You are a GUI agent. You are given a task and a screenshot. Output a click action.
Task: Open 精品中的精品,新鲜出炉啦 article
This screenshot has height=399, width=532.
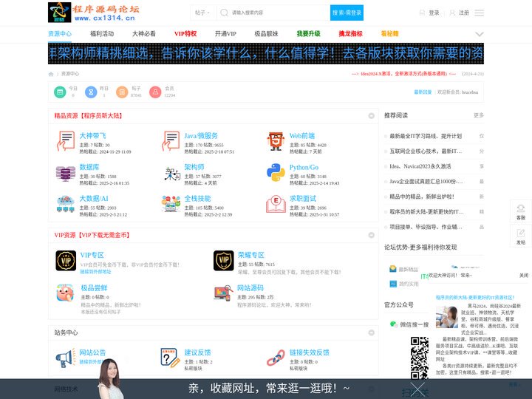422,197
